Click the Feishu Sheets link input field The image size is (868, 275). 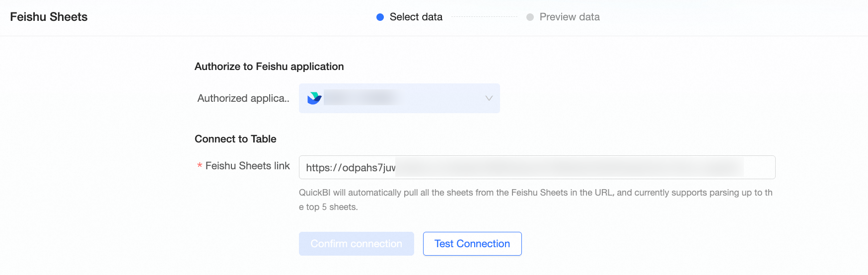coord(537,167)
